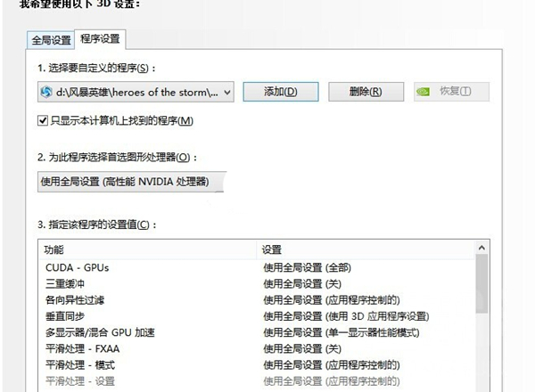Expand the program selection dropdown arrow

(226, 92)
